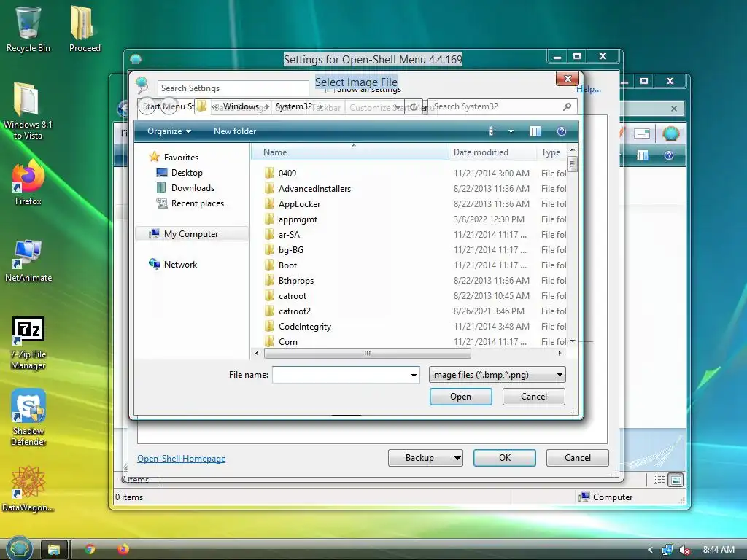
Task: Cancel the Select Image File dialog
Action: [x=533, y=397]
